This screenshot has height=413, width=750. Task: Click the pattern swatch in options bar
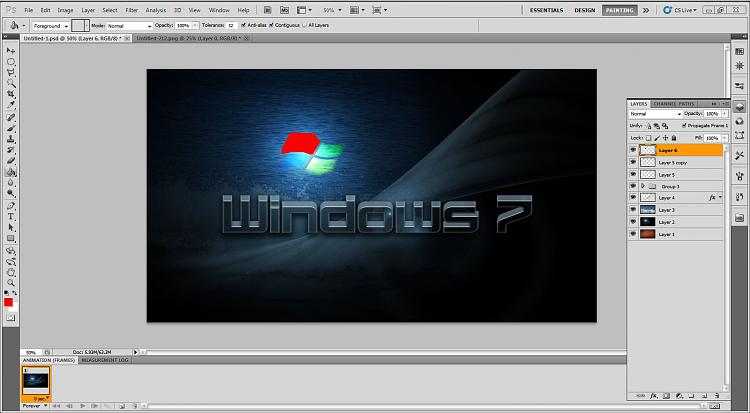[79, 26]
